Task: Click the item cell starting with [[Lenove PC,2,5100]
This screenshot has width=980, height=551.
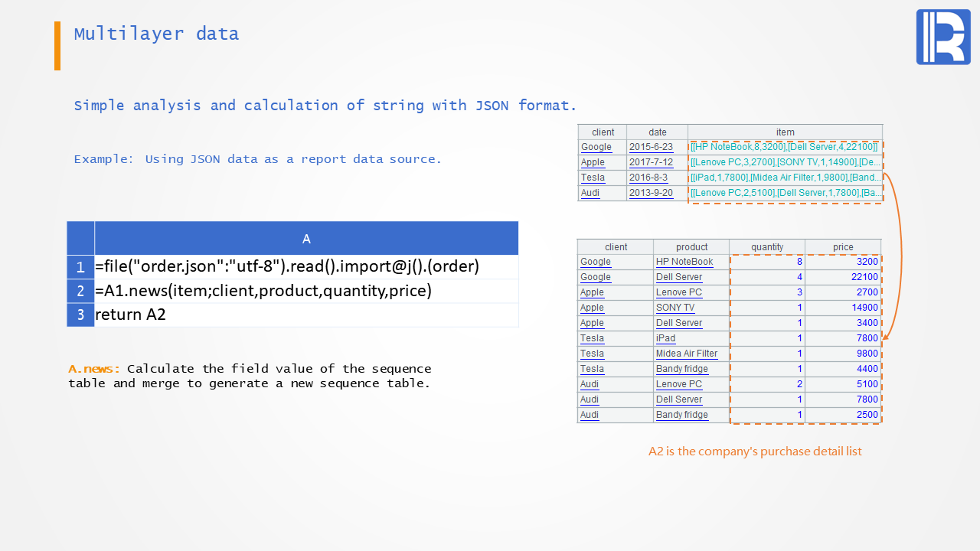Action: click(x=785, y=193)
